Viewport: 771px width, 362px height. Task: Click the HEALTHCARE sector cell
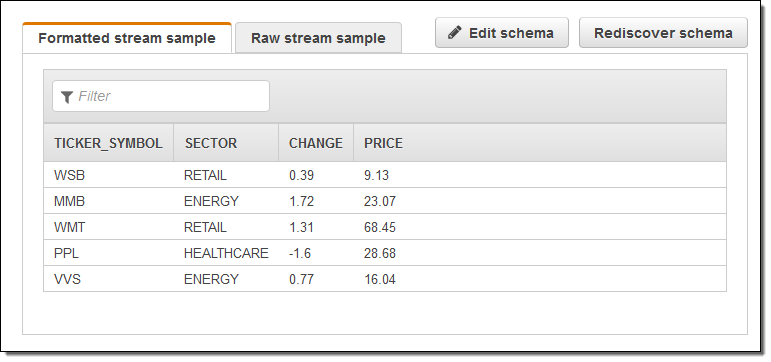226,253
